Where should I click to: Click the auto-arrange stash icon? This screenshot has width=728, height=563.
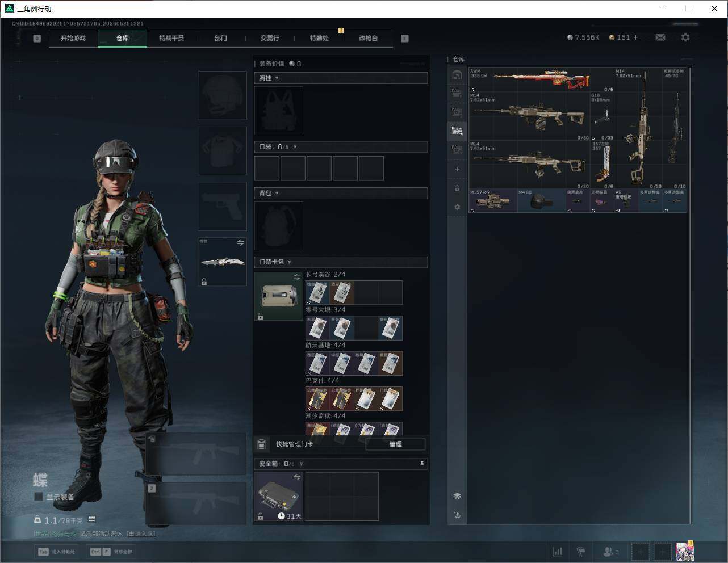[x=457, y=515]
